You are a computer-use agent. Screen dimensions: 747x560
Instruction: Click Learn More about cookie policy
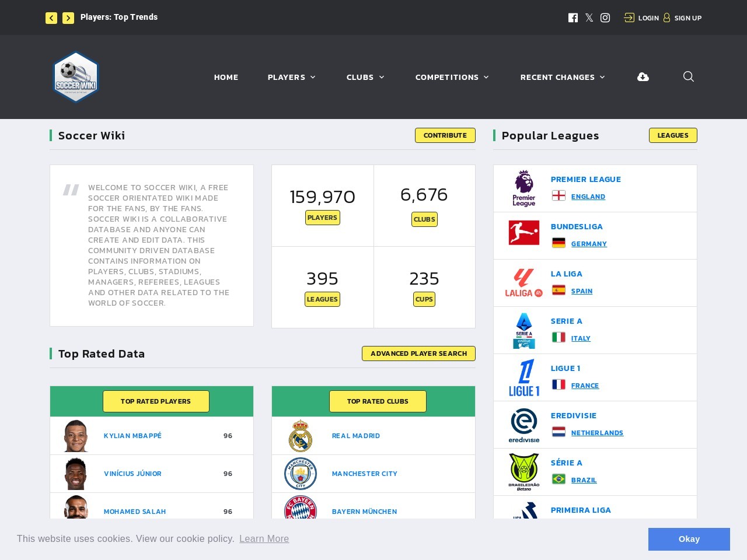264,538
